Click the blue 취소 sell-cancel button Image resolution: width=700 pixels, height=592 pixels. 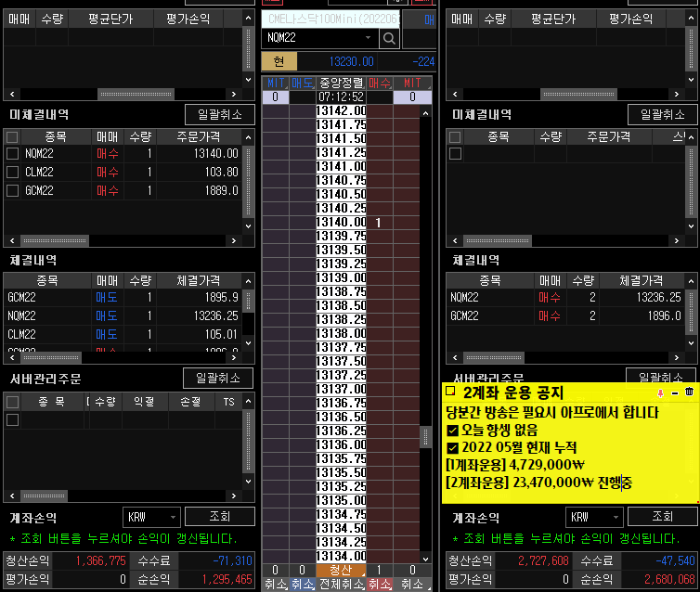click(303, 584)
